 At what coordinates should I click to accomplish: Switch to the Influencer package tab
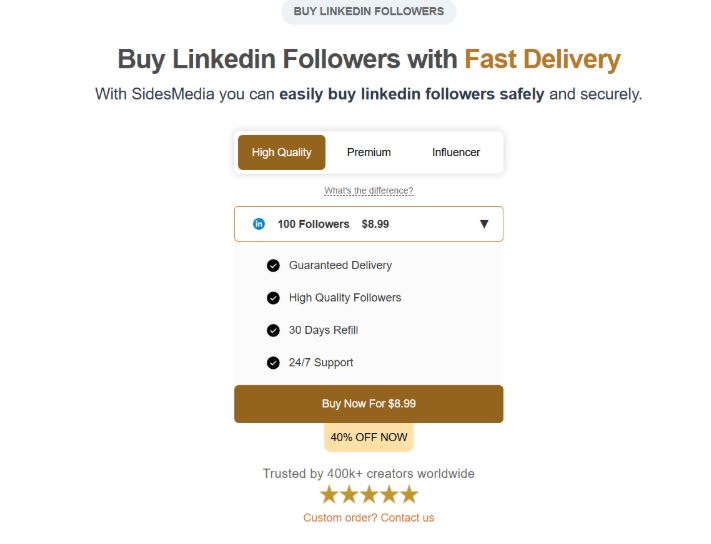tap(456, 153)
